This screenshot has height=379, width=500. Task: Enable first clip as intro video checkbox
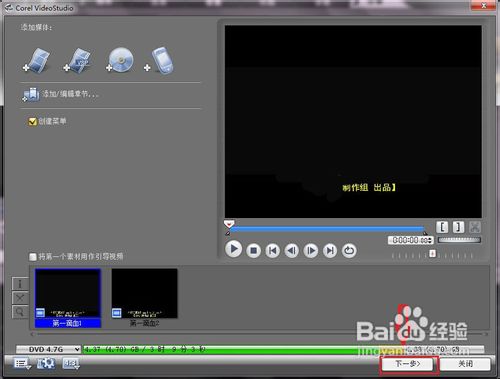(33, 257)
